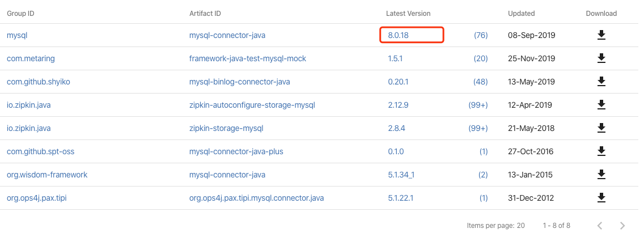
Task: Download zipkin-autoconfigure-storage-mysql artifact
Action: [x=601, y=105]
